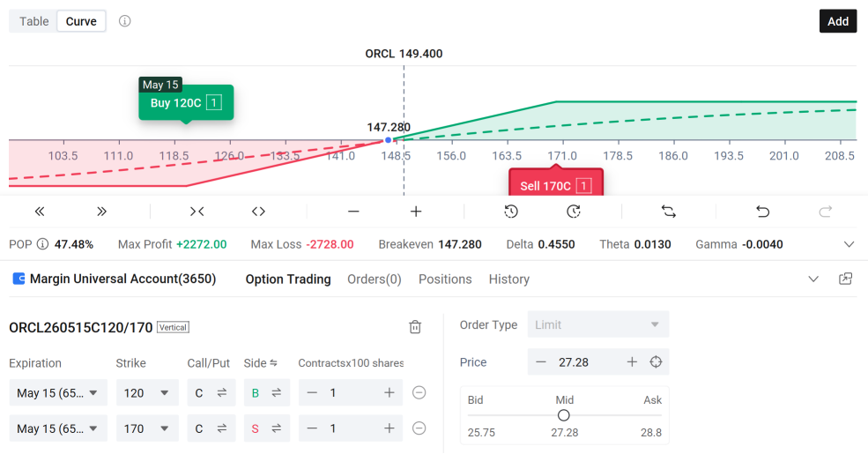Toggle side of the 120 strike leg
868x454 pixels.
(267, 392)
